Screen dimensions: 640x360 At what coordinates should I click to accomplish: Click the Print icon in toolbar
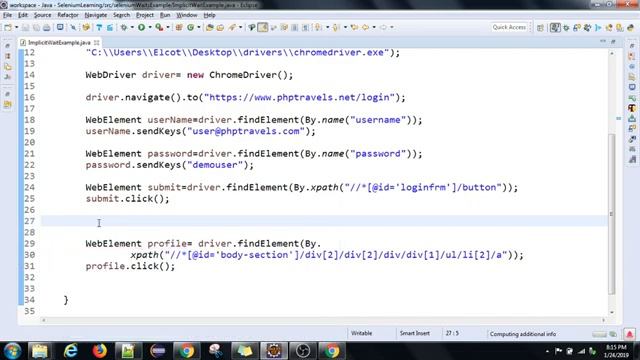pyautogui.click(x=47, y=27)
